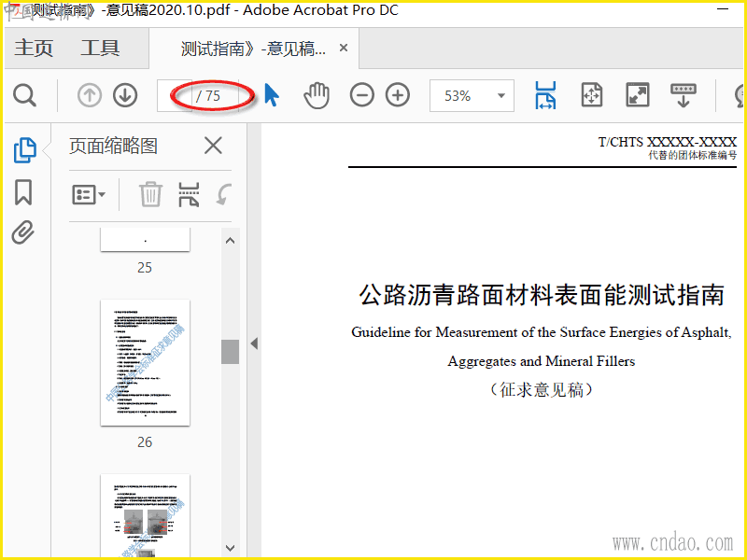
Task: Open read mode keyboard-arrow icon
Action: [x=683, y=95]
